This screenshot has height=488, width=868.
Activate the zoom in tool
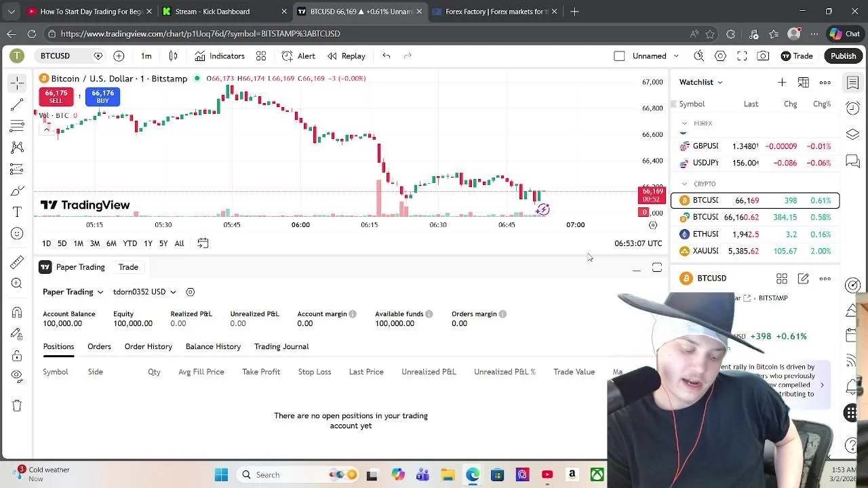(x=17, y=284)
